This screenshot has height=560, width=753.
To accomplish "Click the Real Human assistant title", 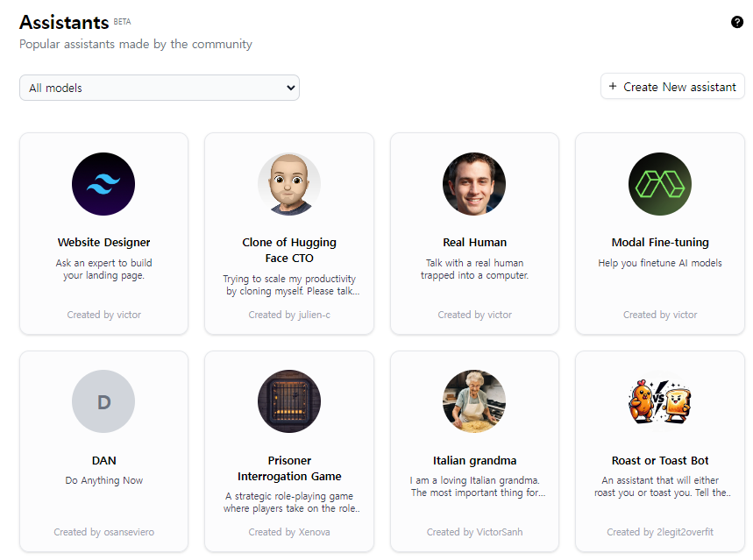I will pos(474,243).
